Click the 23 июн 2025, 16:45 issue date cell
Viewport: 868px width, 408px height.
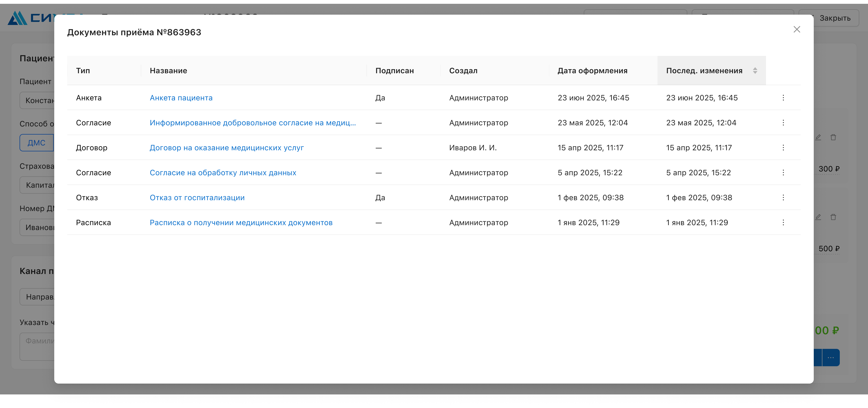(x=593, y=98)
